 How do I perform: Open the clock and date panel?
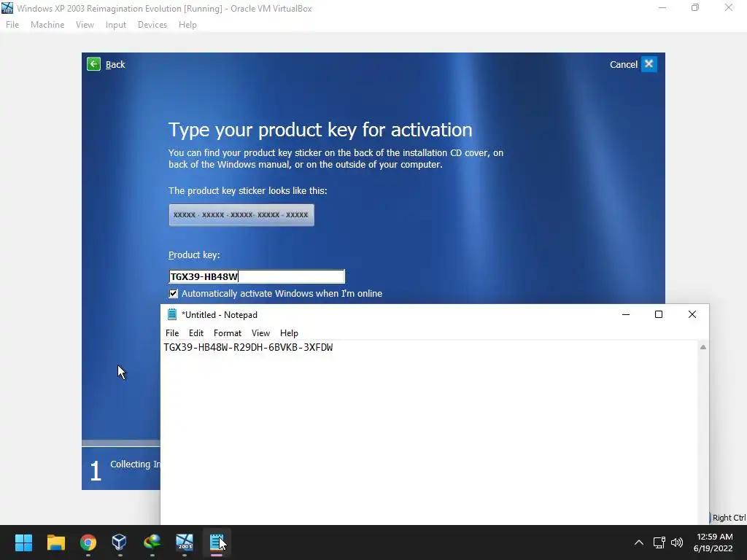[x=713, y=542]
